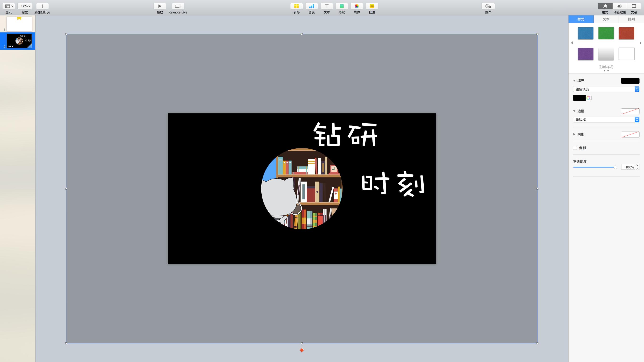The image size is (644, 362).
Task: Expand the 阴影 shadow section
Action: (574, 134)
